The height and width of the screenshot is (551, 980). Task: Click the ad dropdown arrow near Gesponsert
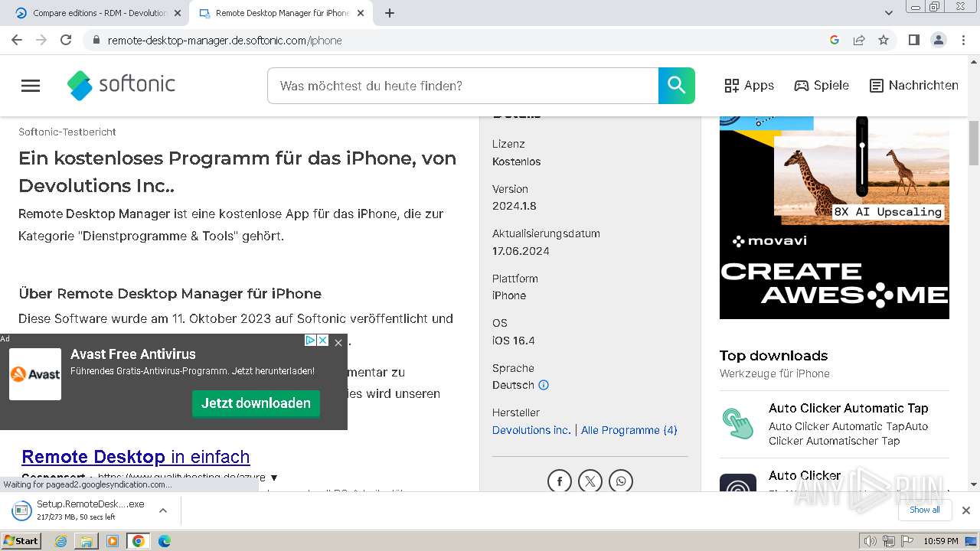[274, 478]
